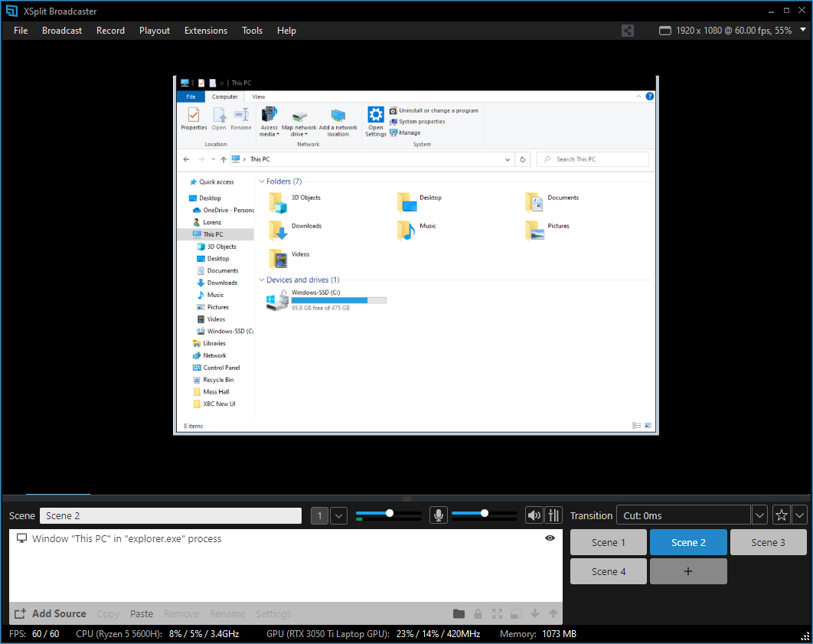
Task: Click Memory: 1073 MB in status bar
Action: tap(538, 634)
